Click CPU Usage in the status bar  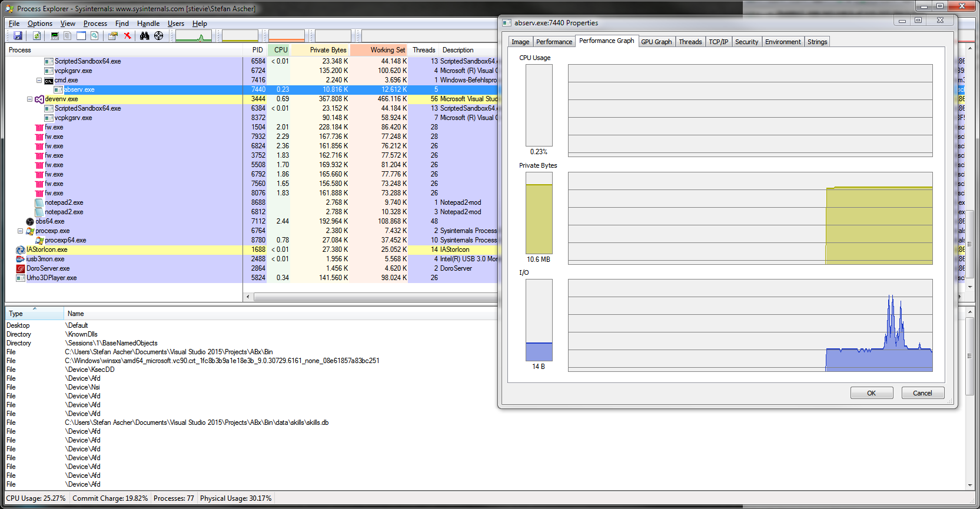tap(36, 498)
